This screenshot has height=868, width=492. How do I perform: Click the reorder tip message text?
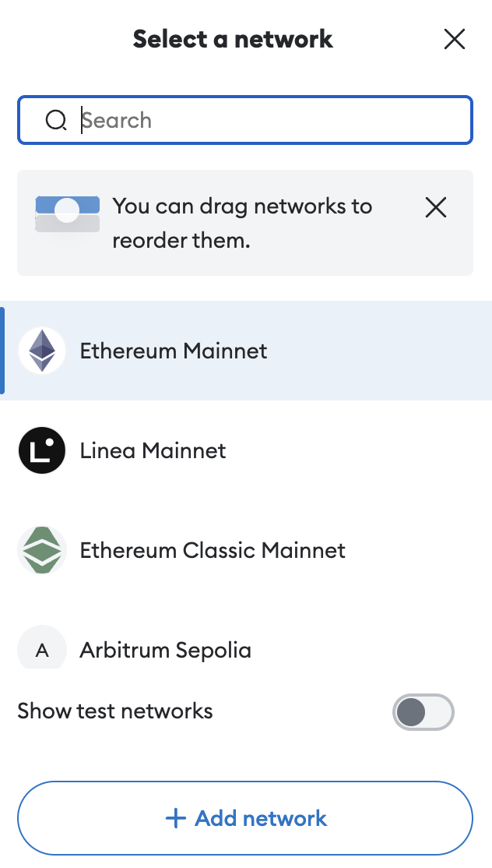tap(242, 223)
